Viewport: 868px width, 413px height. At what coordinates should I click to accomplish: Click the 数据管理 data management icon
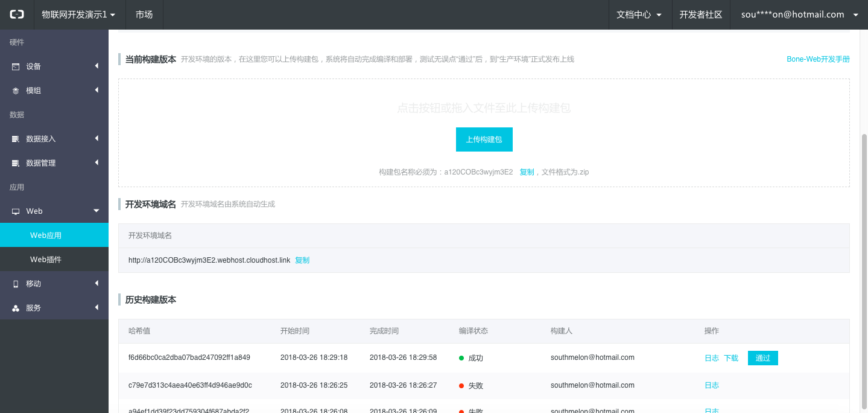tap(16, 163)
